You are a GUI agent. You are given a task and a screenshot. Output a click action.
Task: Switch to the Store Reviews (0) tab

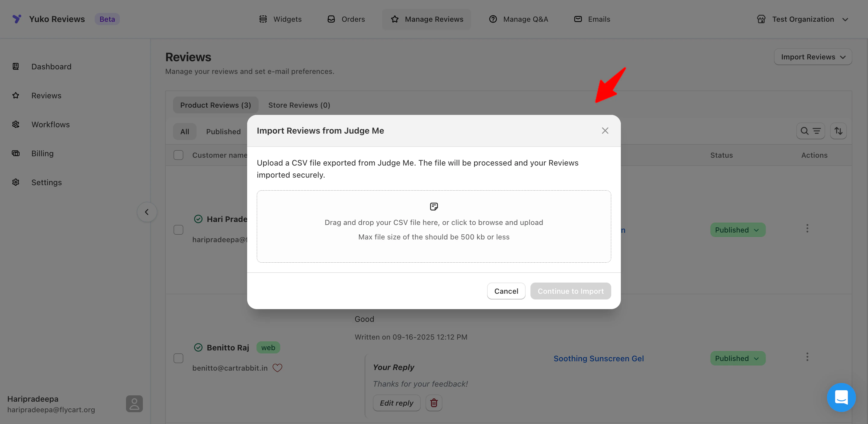click(x=299, y=105)
